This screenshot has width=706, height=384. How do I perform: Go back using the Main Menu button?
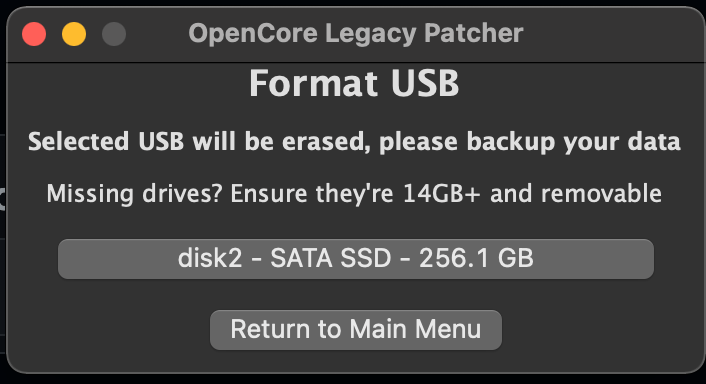(356, 330)
